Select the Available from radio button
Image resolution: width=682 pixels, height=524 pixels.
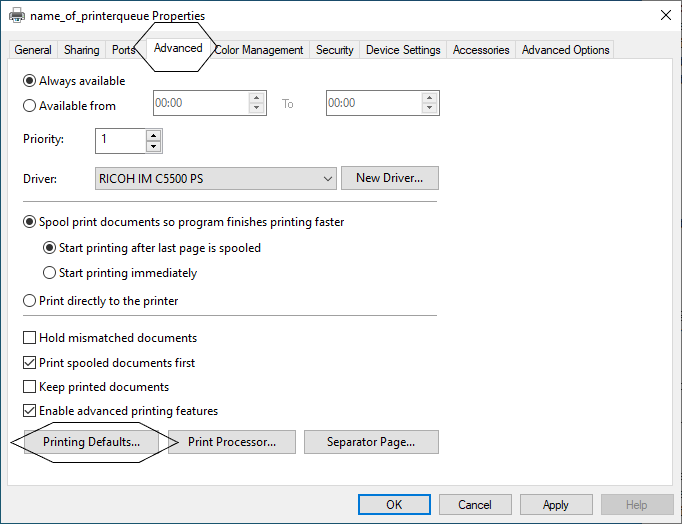[x=30, y=105]
